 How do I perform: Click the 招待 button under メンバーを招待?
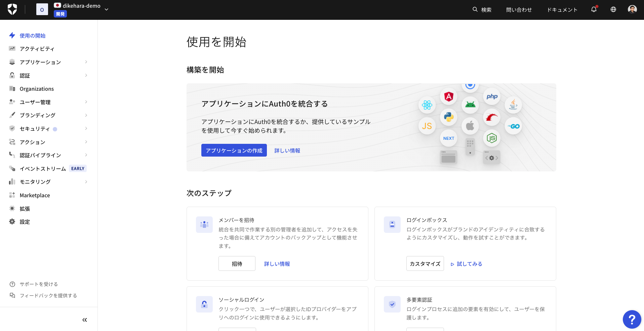237,263
